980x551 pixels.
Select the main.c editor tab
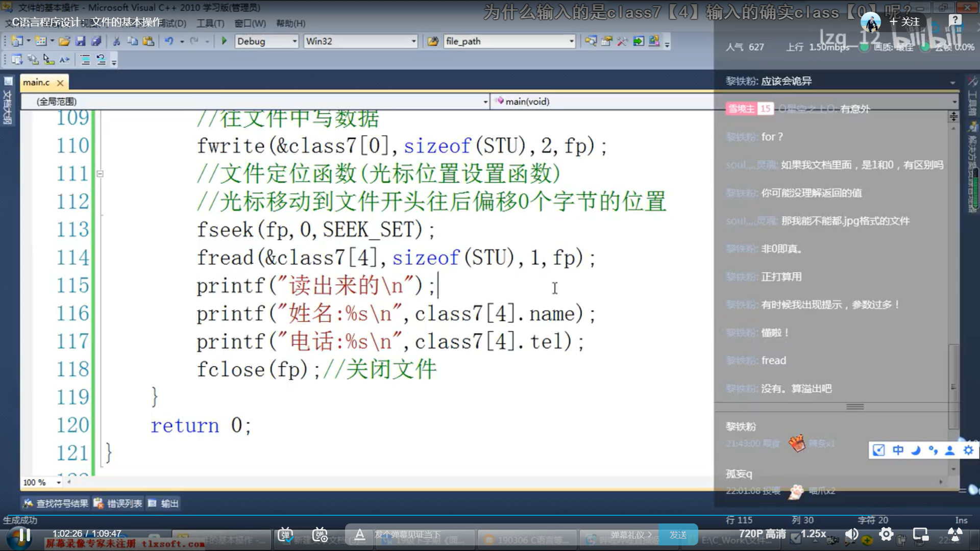[37, 82]
